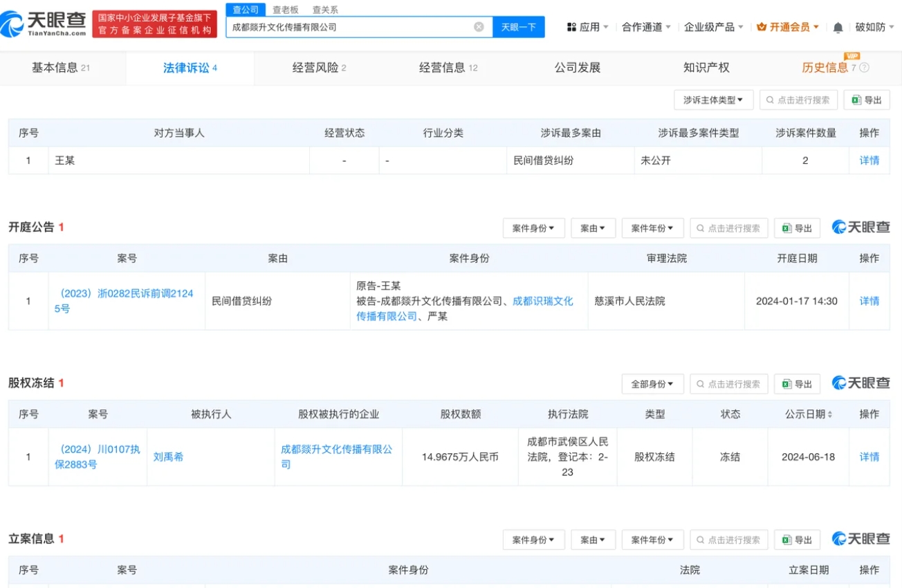Screen dimensions: 902x588
Task: Expand the 合作通道 menu
Action: point(646,27)
